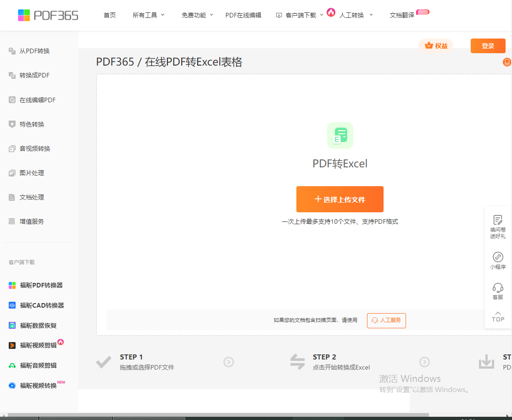This screenshot has width=512, height=420.
Task: Expand the 人工转换 dropdown arrow
Action: coord(371,15)
